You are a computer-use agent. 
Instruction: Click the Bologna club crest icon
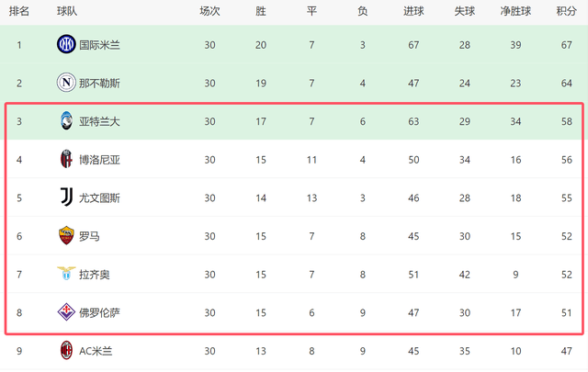coord(66,159)
